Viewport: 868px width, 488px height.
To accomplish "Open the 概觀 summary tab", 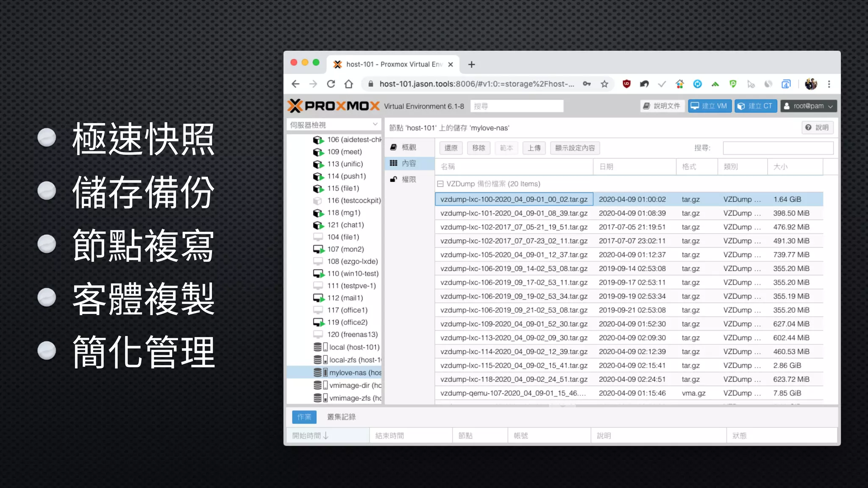I will (409, 147).
